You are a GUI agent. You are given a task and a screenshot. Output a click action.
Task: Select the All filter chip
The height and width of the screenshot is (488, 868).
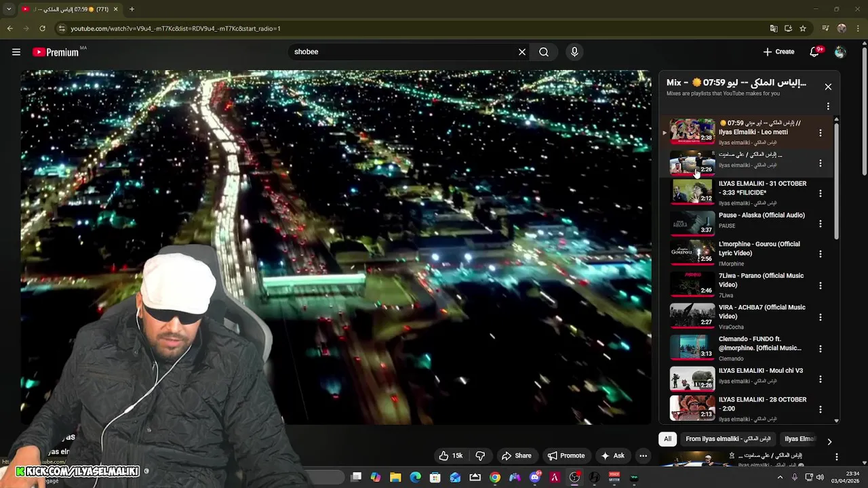[667, 439]
